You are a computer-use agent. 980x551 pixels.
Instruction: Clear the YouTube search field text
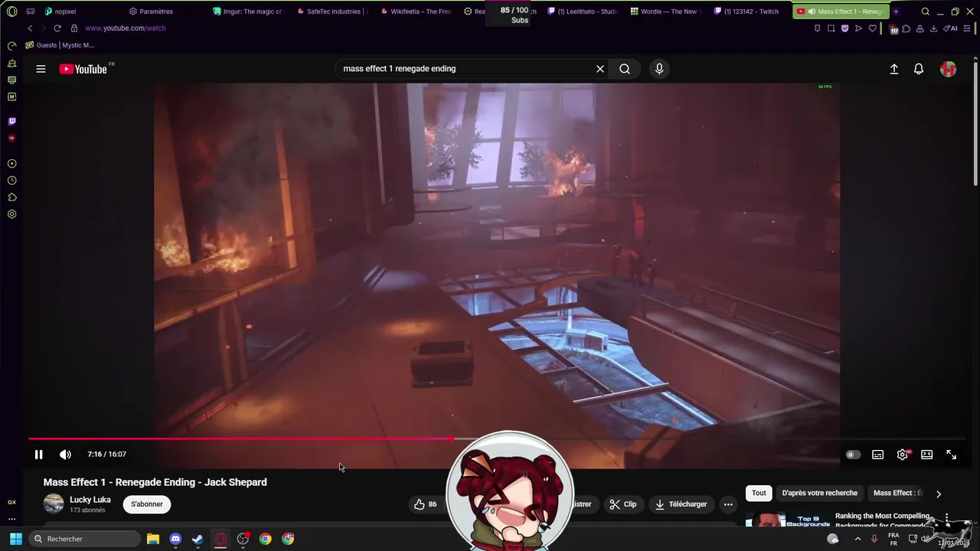[600, 69]
